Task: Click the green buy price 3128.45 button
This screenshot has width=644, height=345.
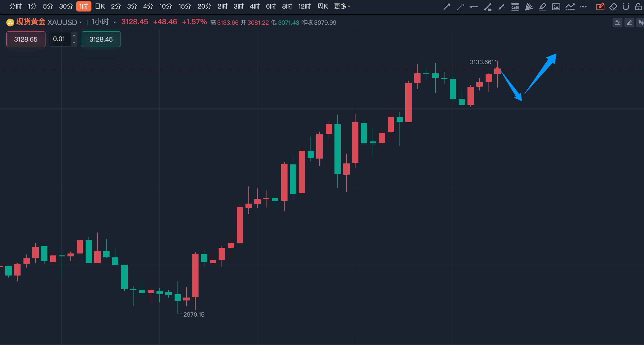Action: pyautogui.click(x=101, y=39)
